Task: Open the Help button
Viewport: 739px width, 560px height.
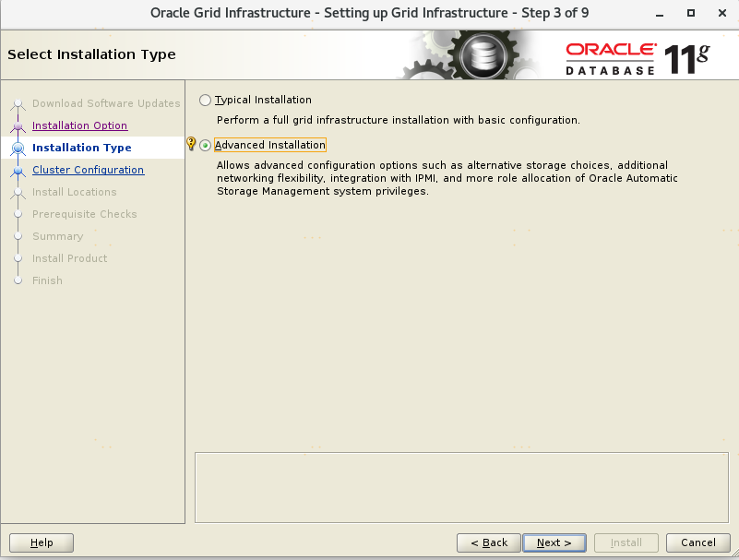Action: point(42,542)
